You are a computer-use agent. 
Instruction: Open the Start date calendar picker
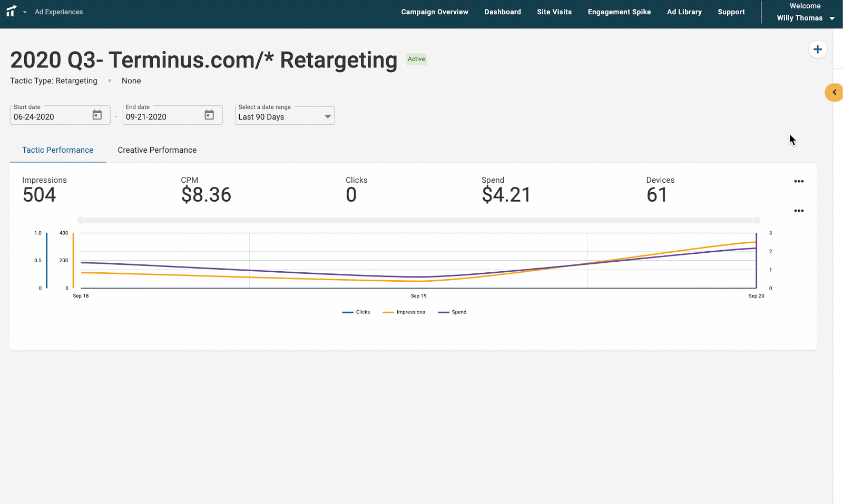[x=97, y=115]
